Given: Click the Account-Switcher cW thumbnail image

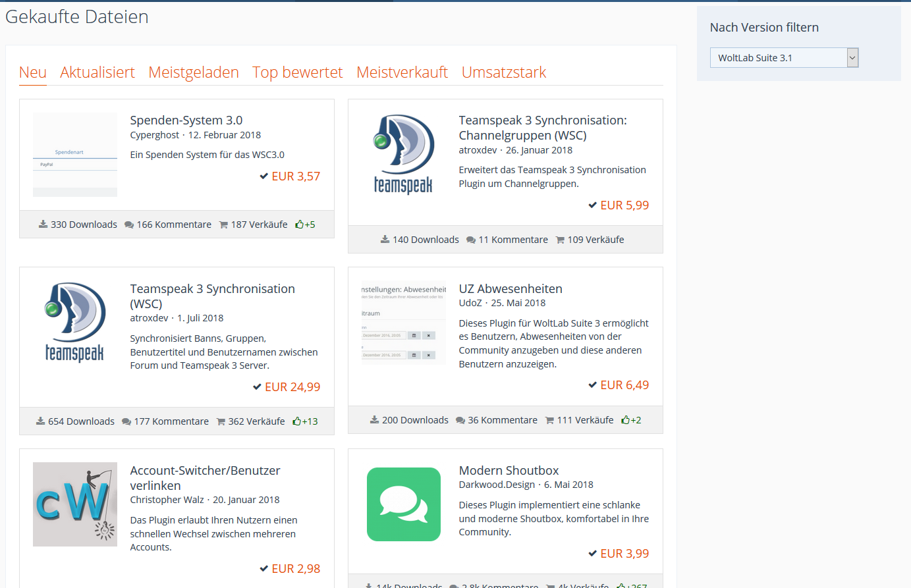Looking at the screenshot, I should [x=75, y=504].
